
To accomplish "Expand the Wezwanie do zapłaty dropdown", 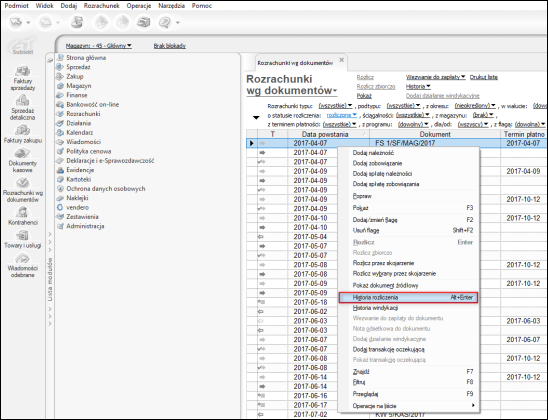I will pyautogui.click(x=435, y=77).
